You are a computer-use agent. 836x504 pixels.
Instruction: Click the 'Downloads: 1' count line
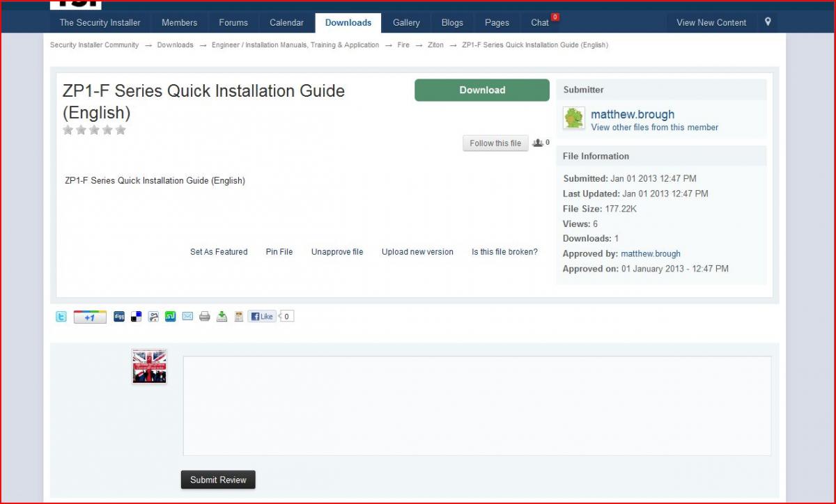(591, 239)
